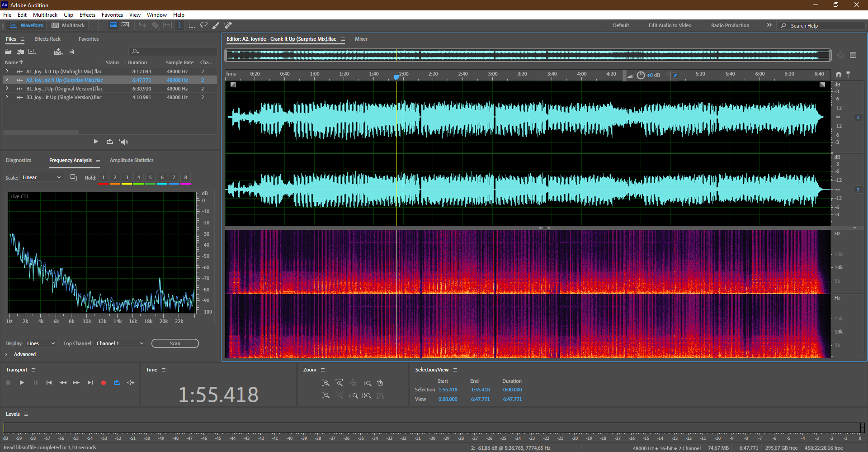The height and width of the screenshot is (452, 868).
Task: Click the fade-in handle on the waveform
Action: coord(233,85)
